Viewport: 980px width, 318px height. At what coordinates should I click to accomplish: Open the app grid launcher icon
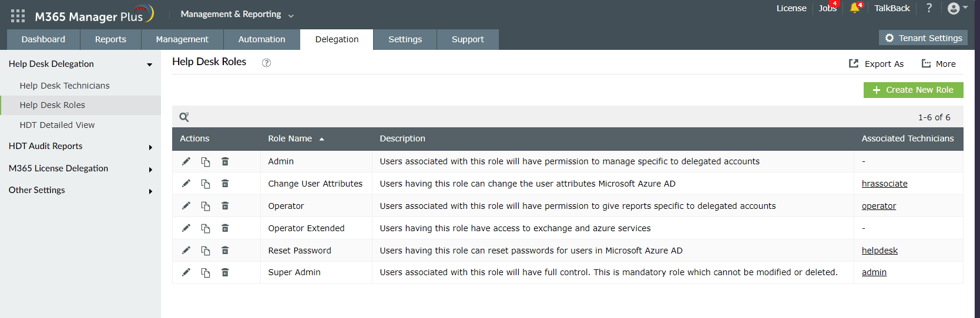[18, 16]
